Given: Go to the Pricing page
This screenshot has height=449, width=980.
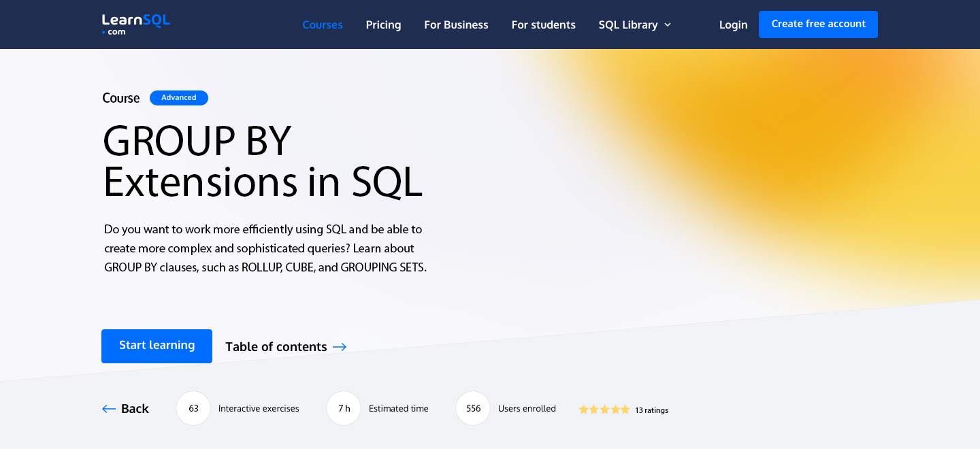Looking at the screenshot, I should (383, 24).
